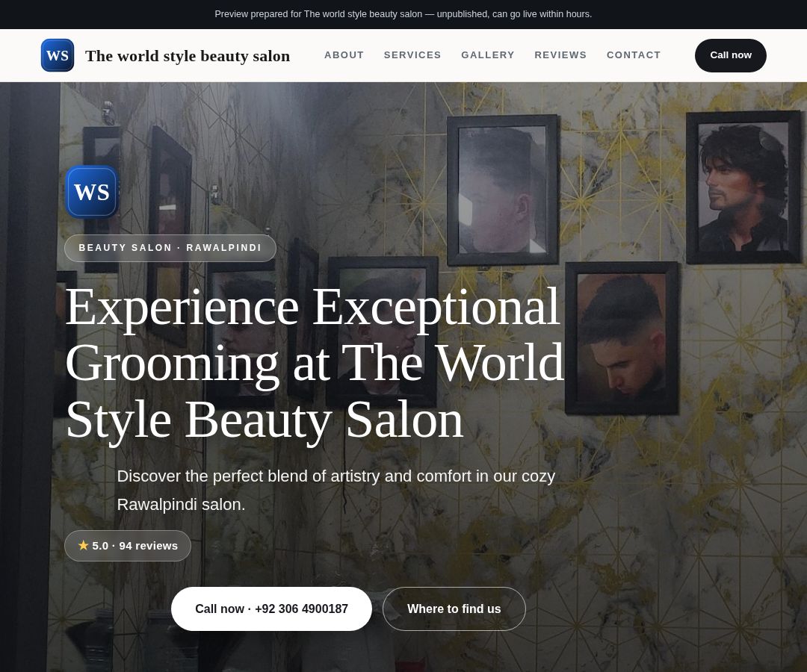Click the WS logo icon in header
The width and height of the screenshot is (807, 672).
pos(57,55)
